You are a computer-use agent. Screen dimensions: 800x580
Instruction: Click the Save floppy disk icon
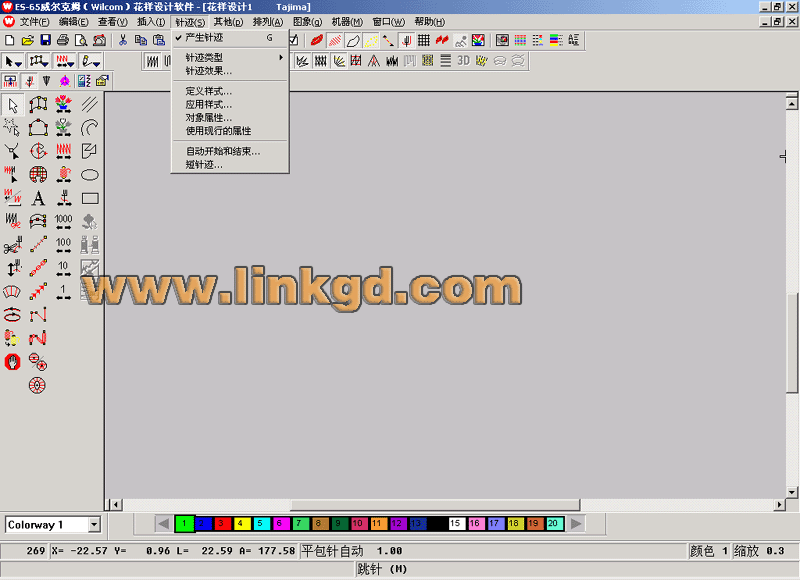45,40
